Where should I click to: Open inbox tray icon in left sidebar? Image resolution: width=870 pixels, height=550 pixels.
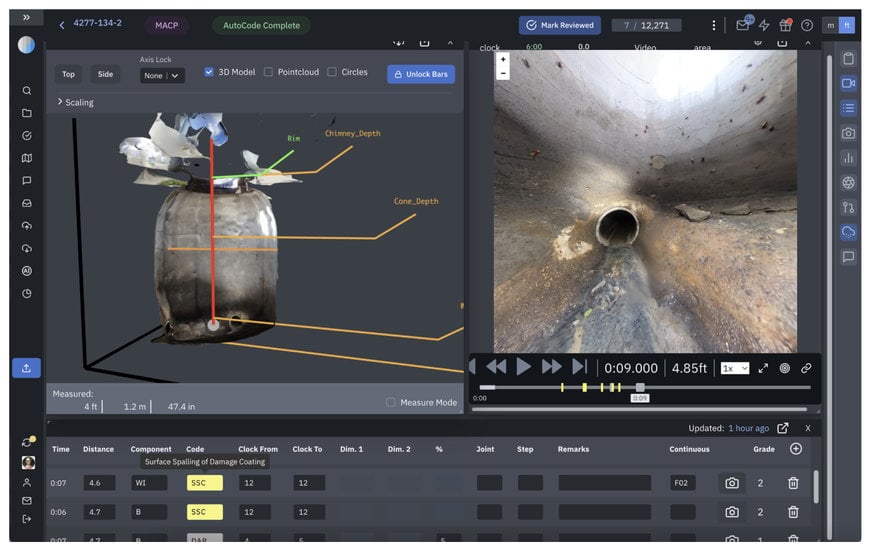(x=27, y=203)
